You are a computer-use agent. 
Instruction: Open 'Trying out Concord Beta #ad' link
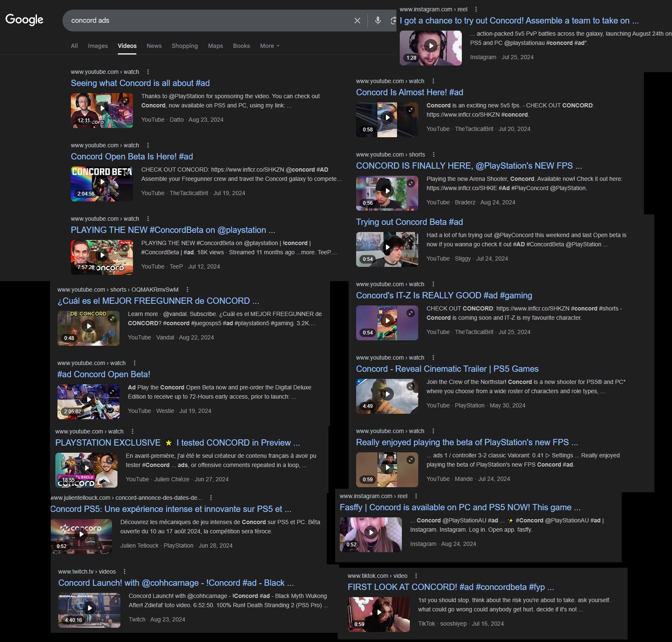pyautogui.click(x=409, y=222)
